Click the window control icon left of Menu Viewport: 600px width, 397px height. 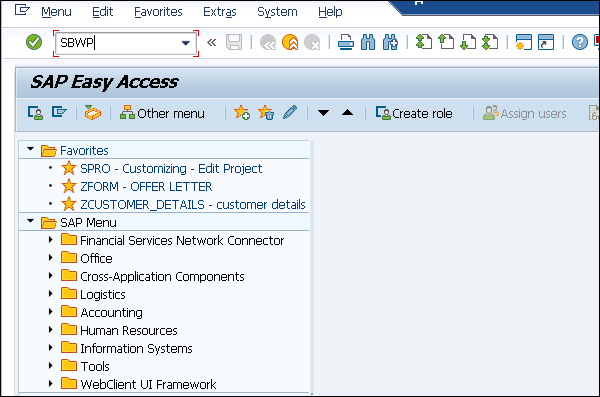pos(22,10)
